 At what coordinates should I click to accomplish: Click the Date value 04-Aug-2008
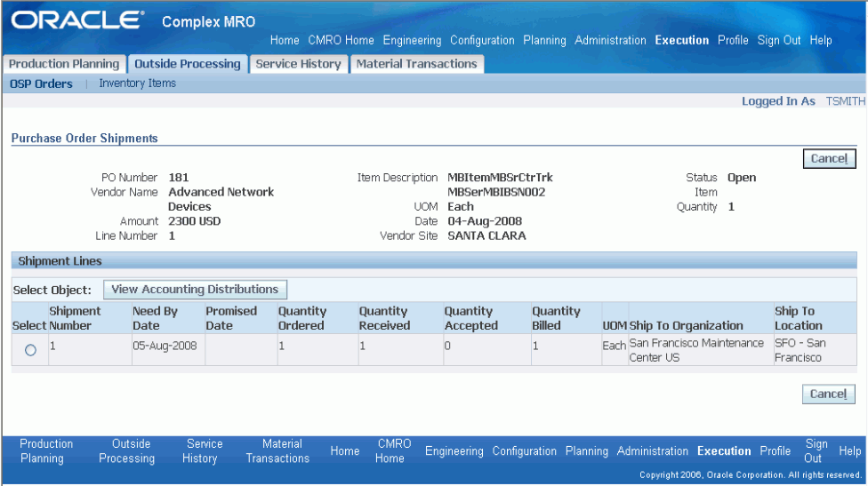tap(485, 221)
